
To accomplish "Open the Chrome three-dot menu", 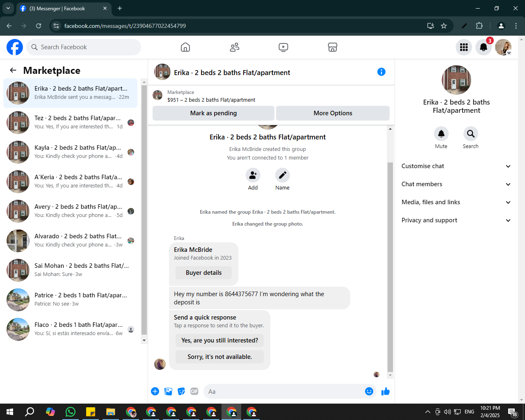I will pyautogui.click(x=516, y=26).
